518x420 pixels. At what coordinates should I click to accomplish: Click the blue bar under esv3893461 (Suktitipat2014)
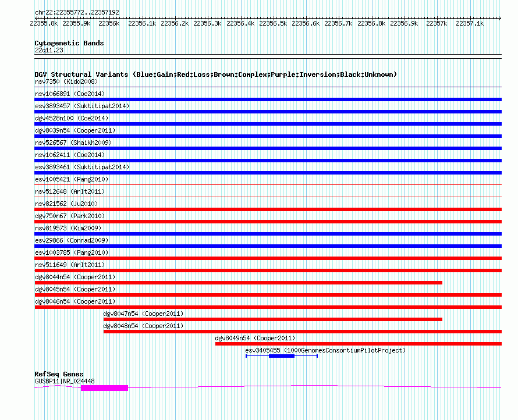pos(268,173)
